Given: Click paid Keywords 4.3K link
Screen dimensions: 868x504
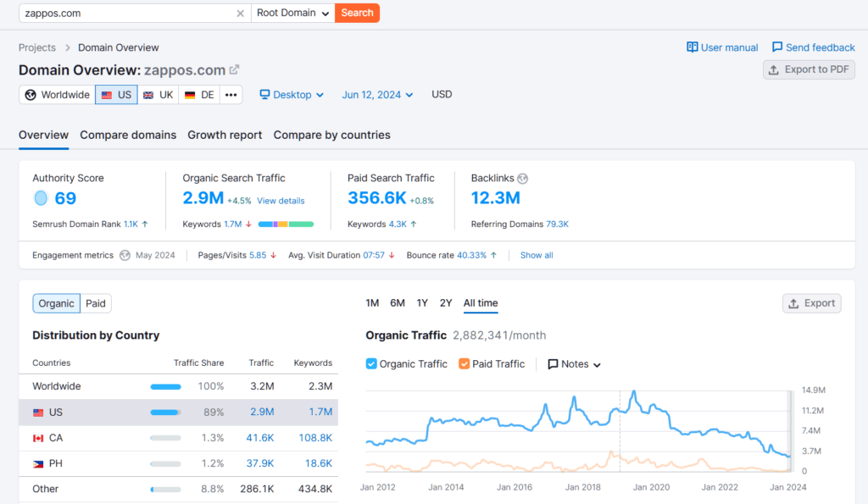Looking at the screenshot, I should (398, 224).
